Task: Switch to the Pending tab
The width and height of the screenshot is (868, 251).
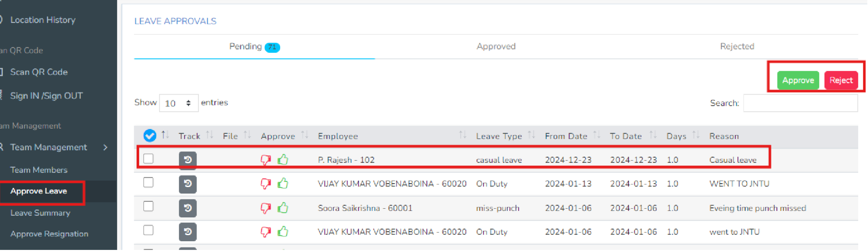Action: 254,47
